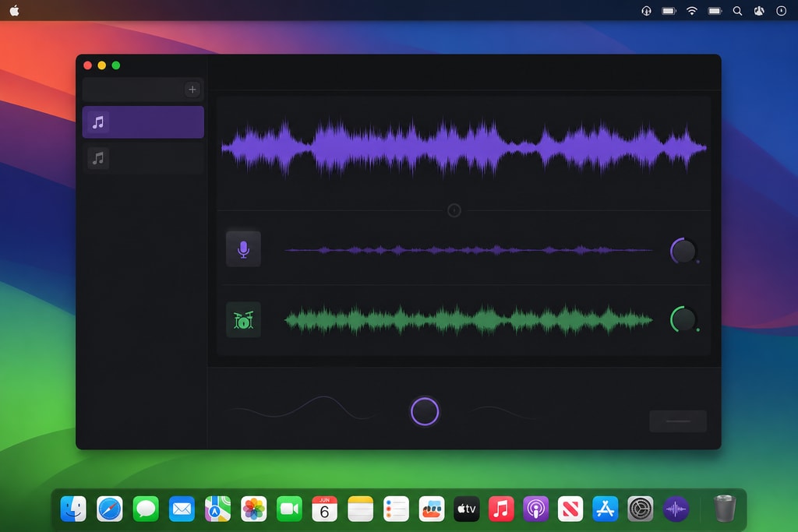Click the green volume knob of the drum track

[683, 320]
